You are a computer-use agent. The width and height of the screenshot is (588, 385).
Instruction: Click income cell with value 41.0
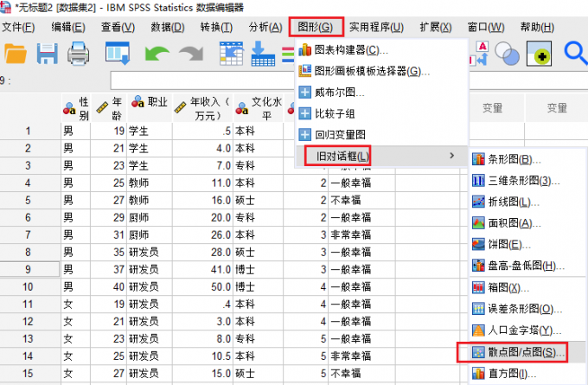pyautogui.click(x=202, y=269)
